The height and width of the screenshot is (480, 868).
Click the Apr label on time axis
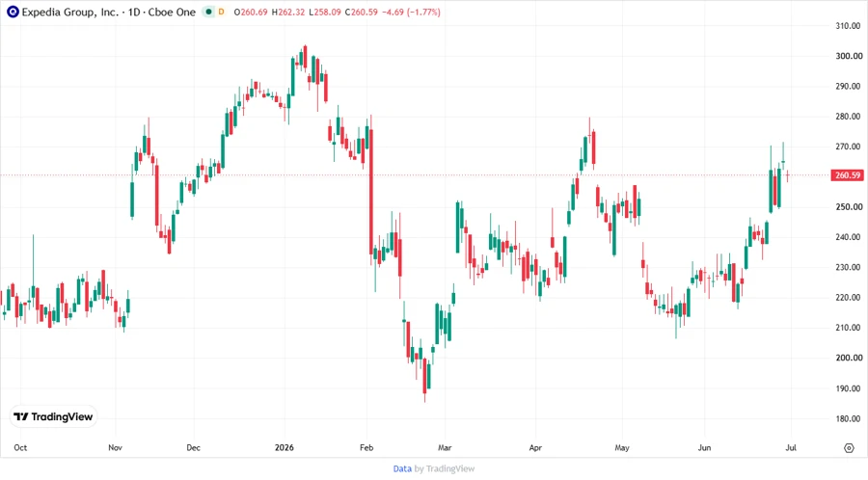click(x=535, y=447)
